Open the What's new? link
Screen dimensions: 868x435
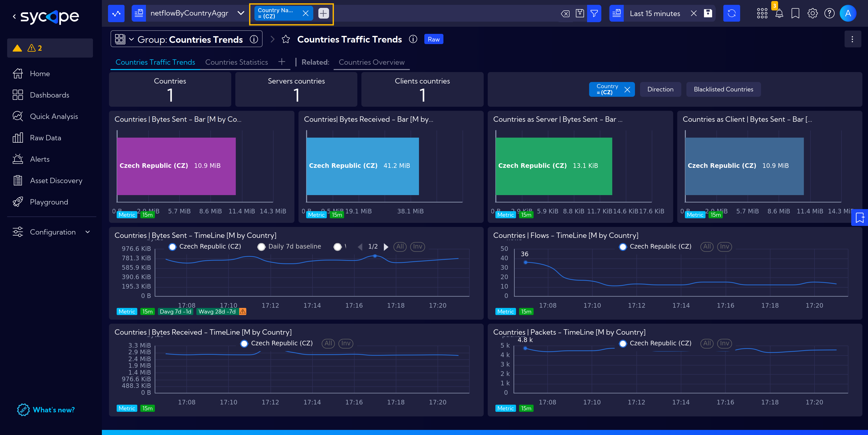[x=46, y=409]
